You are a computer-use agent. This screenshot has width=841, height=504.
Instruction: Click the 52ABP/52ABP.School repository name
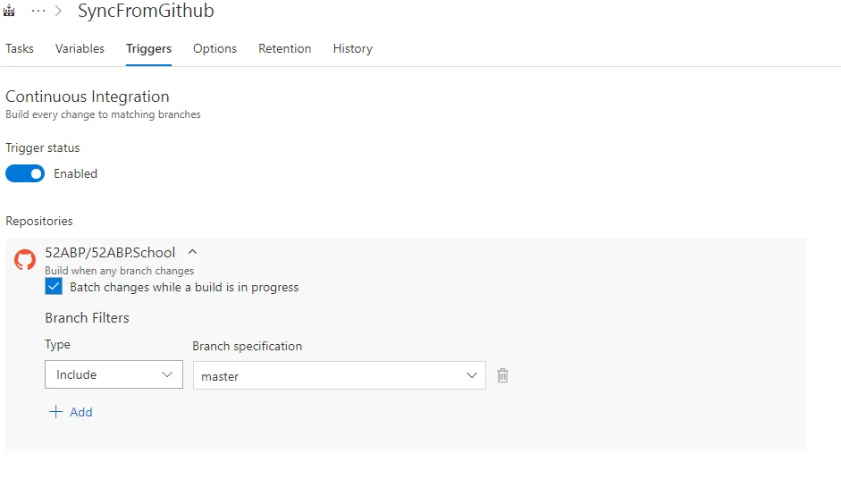[x=110, y=253]
